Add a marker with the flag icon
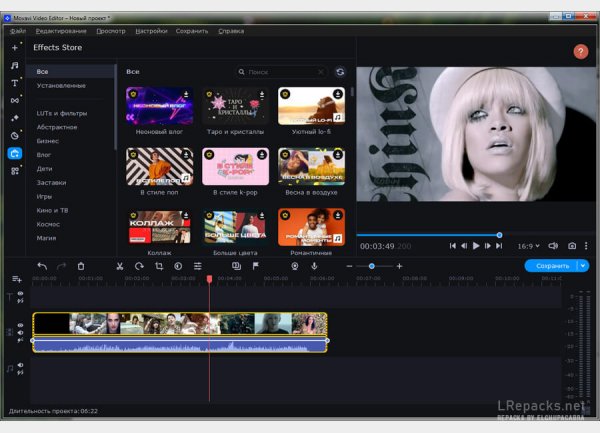The height and width of the screenshot is (433, 600). 256,266
